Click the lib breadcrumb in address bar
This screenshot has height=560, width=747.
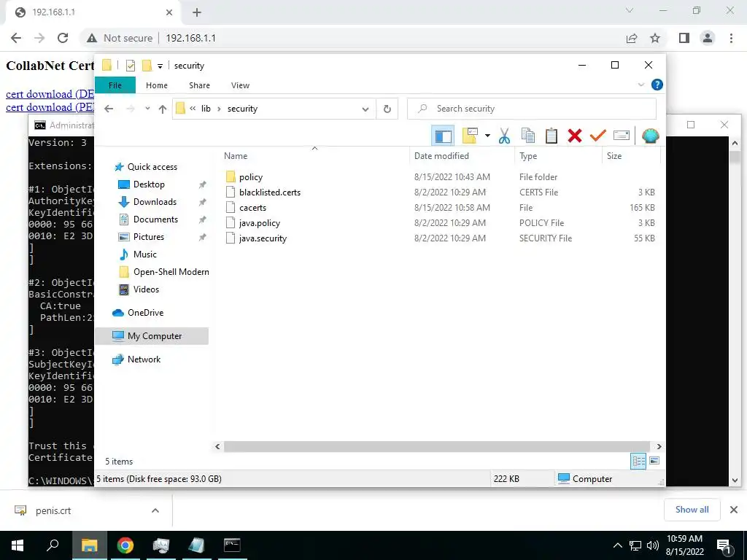[x=206, y=109]
